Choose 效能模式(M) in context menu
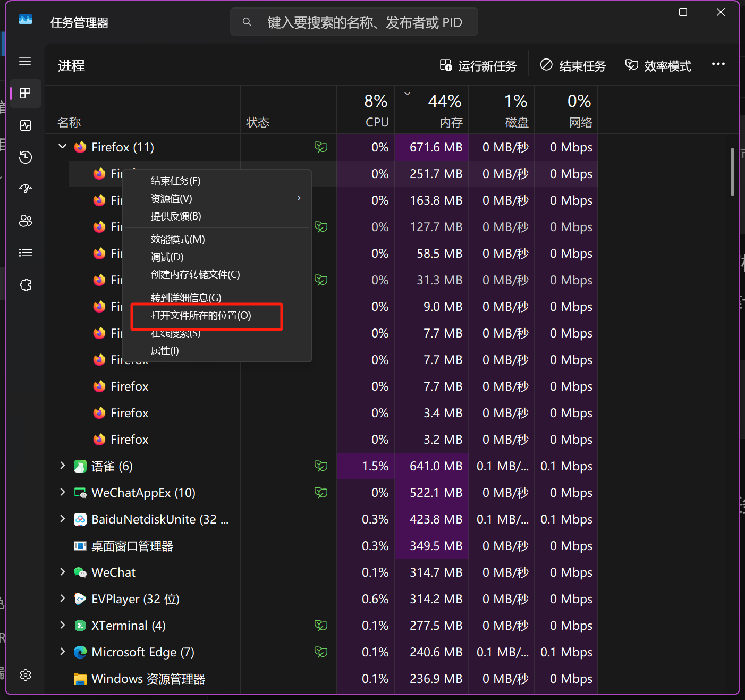The image size is (745, 700). [x=217, y=240]
